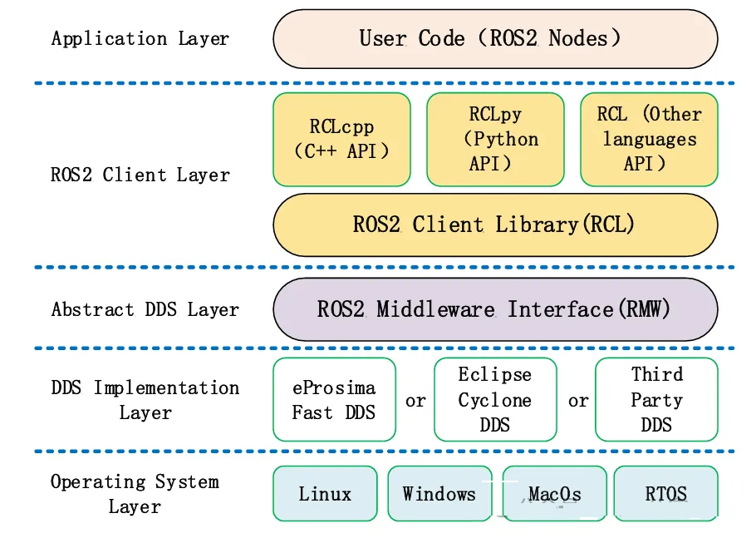Click the RCL (Other languages API) block

pos(649,139)
